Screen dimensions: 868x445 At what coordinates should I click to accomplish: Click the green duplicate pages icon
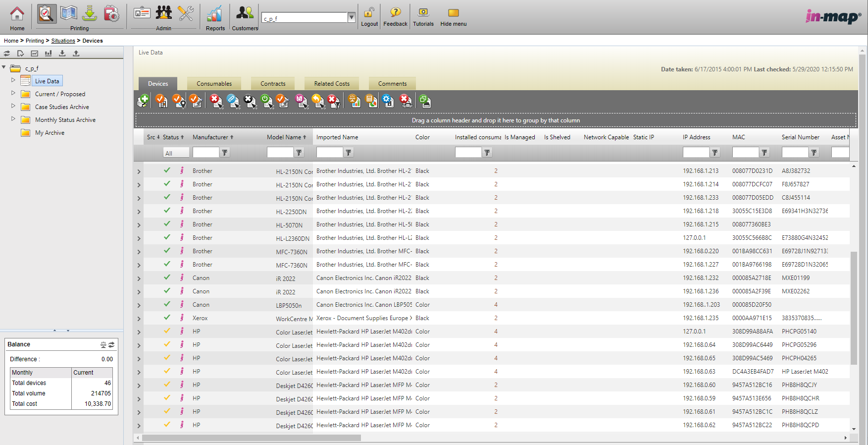coord(424,101)
